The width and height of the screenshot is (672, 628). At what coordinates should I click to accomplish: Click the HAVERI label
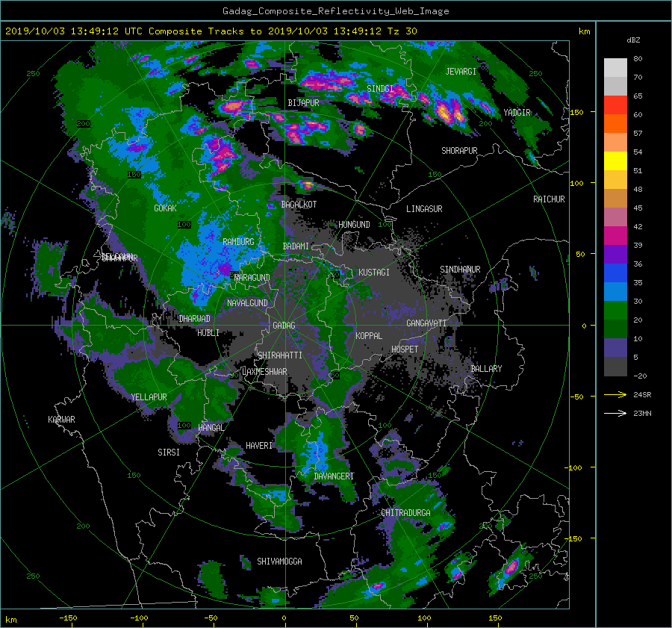(x=259, y=447)
